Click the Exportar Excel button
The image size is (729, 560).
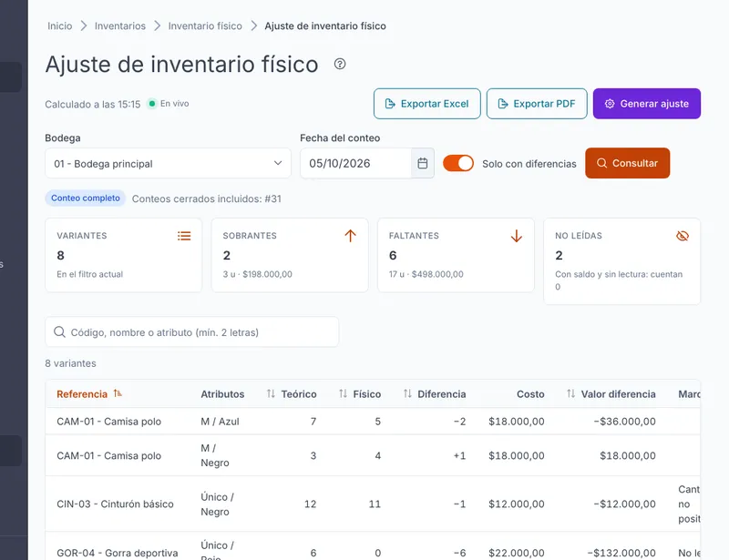click(x=426, y=104)
